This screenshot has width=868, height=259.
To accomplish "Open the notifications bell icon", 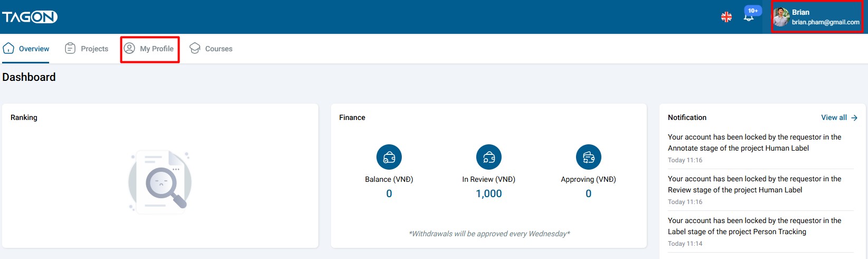I will point(748,17).
